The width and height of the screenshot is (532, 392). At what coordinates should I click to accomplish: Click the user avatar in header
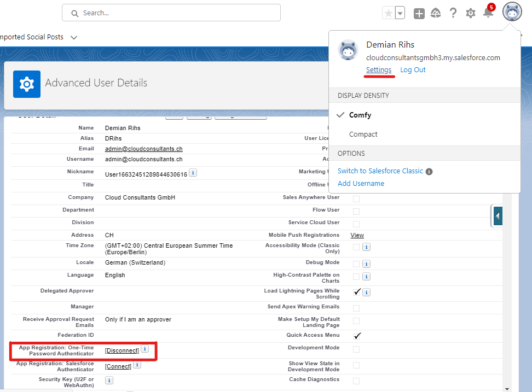[x=512, y=12]
